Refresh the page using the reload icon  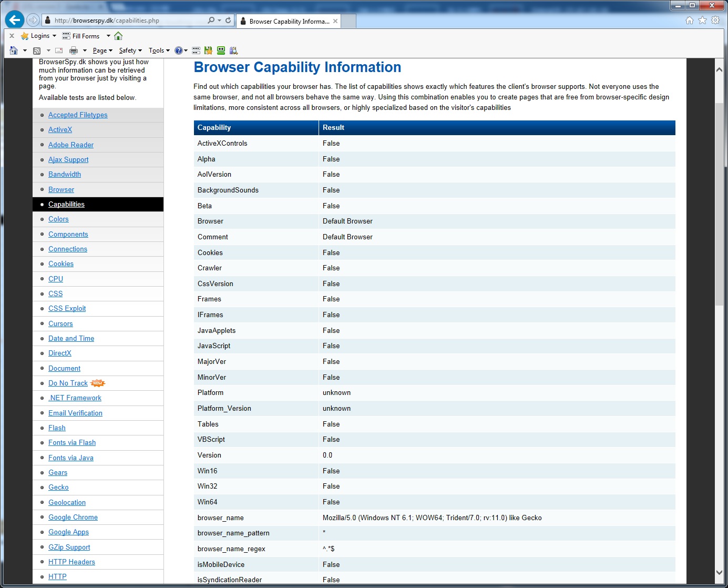(228, 21)
